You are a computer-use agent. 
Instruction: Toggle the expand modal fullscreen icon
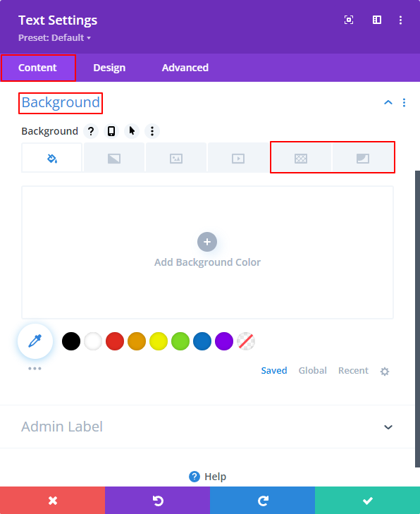click(x=349, y=20)
